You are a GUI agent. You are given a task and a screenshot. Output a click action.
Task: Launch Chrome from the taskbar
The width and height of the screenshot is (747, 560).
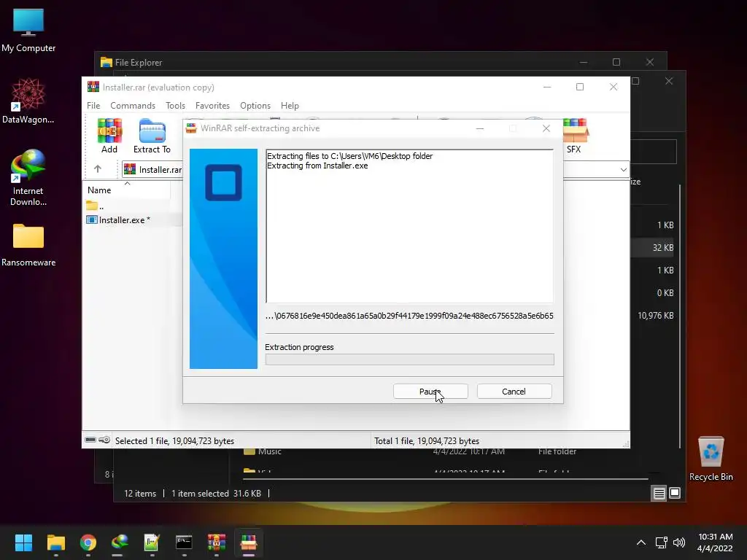click(x=88, y=542)
